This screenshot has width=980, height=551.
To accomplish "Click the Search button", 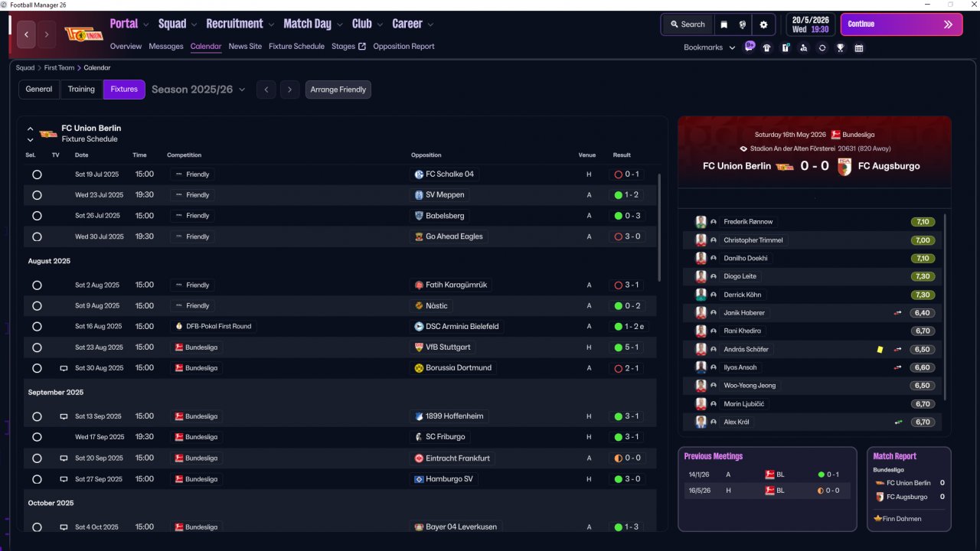I will coord(688,24).
